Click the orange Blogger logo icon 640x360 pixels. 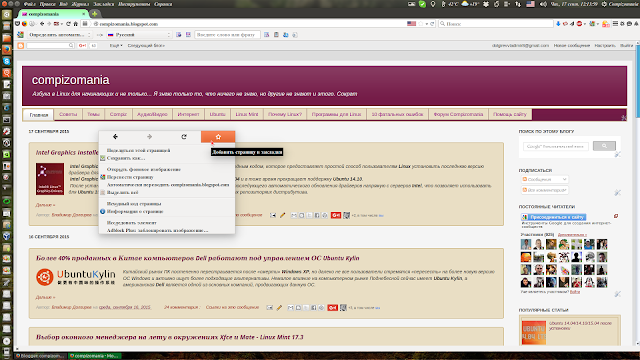[x=21, y=46]
